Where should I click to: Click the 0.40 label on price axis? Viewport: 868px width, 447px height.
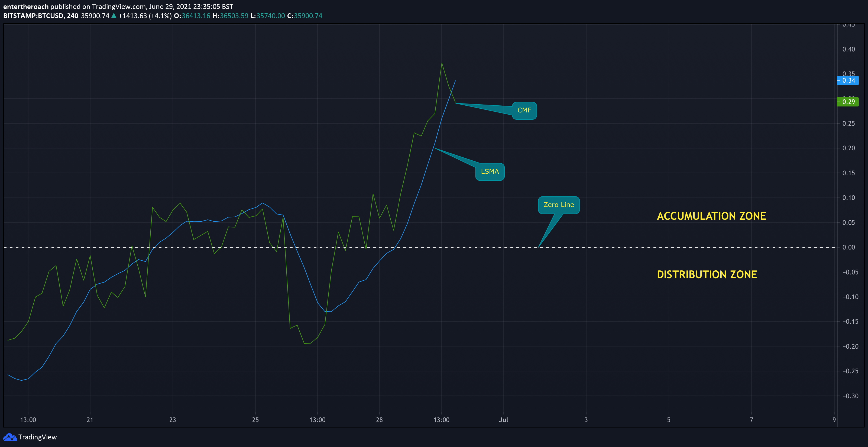(848, 49)
